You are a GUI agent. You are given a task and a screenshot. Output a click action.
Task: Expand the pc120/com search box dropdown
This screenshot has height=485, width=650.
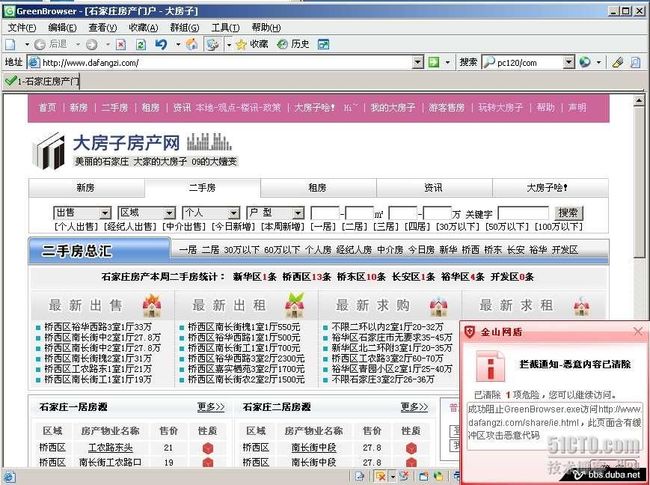(x=569, y=63)
